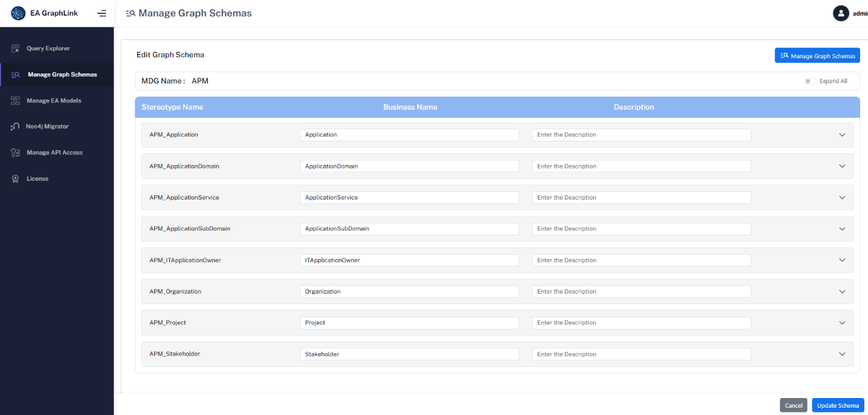Viewport: 868px width, 415px height.
Task: Expand the APM_Application row chevron
Action: tap(842, 135)
